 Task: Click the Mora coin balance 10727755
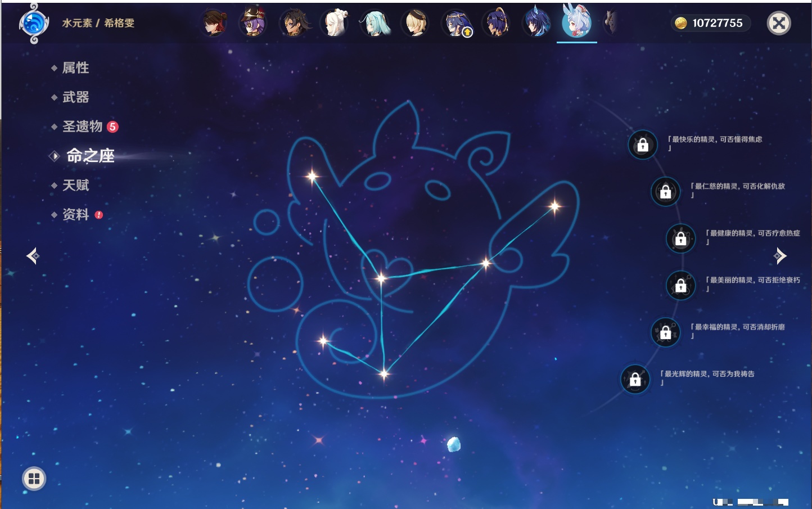(x=710, y=23)
